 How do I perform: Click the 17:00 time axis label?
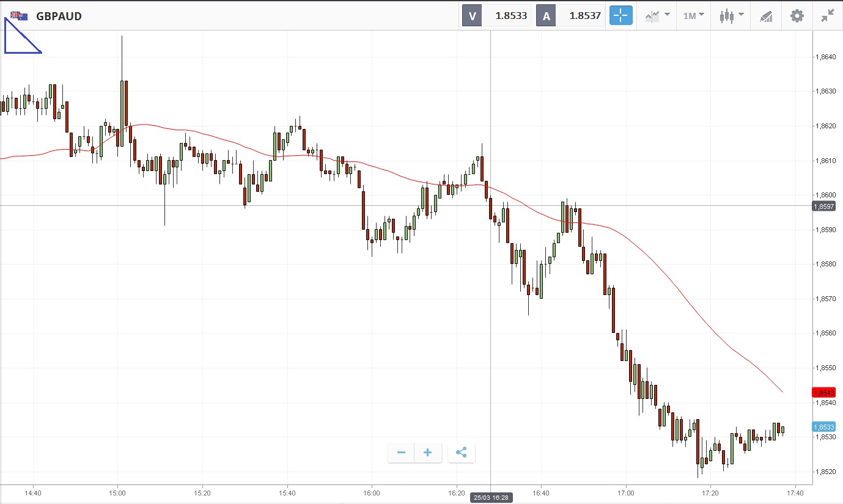625,492
